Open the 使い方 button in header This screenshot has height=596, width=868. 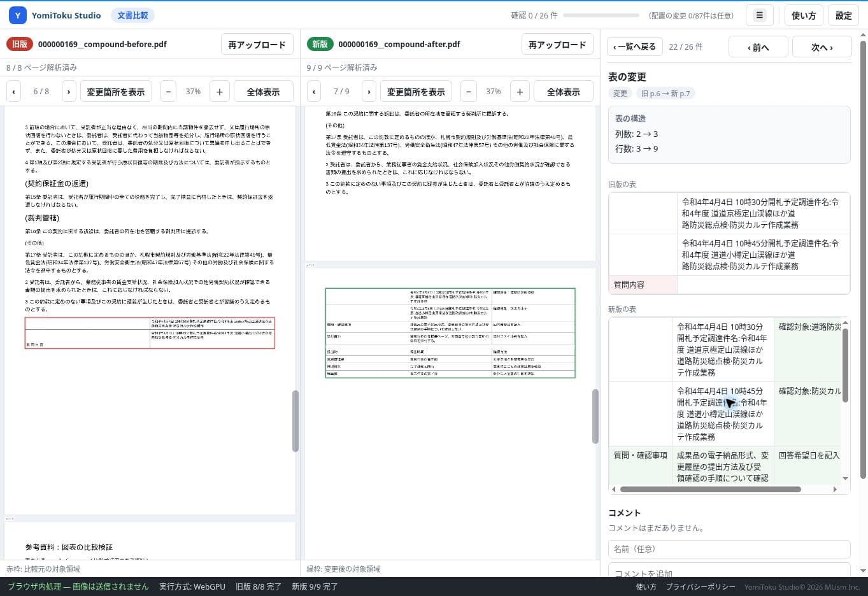point(804,15)
